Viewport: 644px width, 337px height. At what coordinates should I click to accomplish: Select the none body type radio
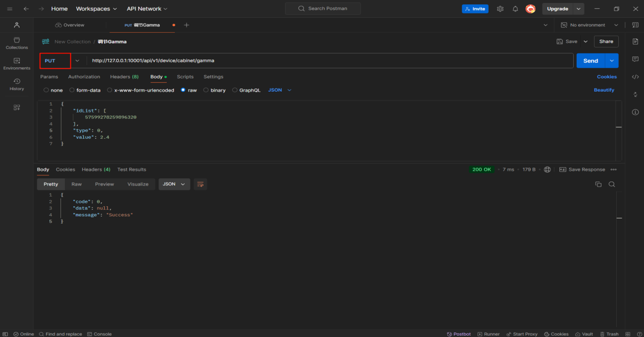point(46,90)
